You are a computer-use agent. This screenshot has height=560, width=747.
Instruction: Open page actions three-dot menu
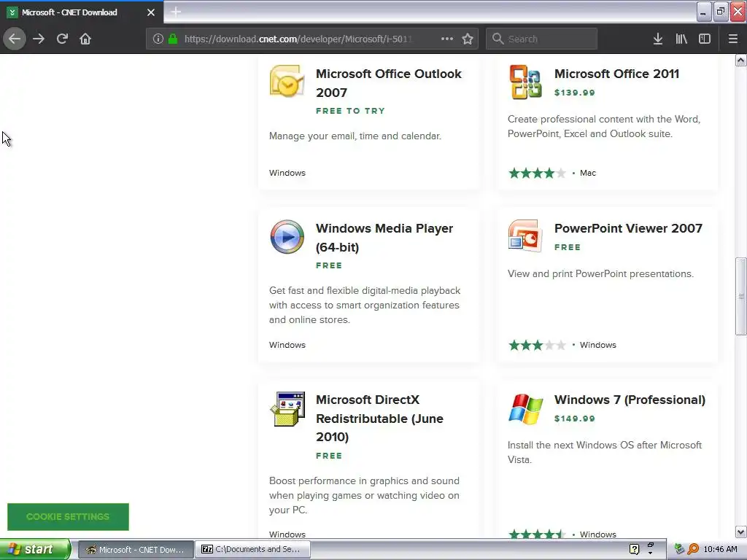(x=447, y=39)
